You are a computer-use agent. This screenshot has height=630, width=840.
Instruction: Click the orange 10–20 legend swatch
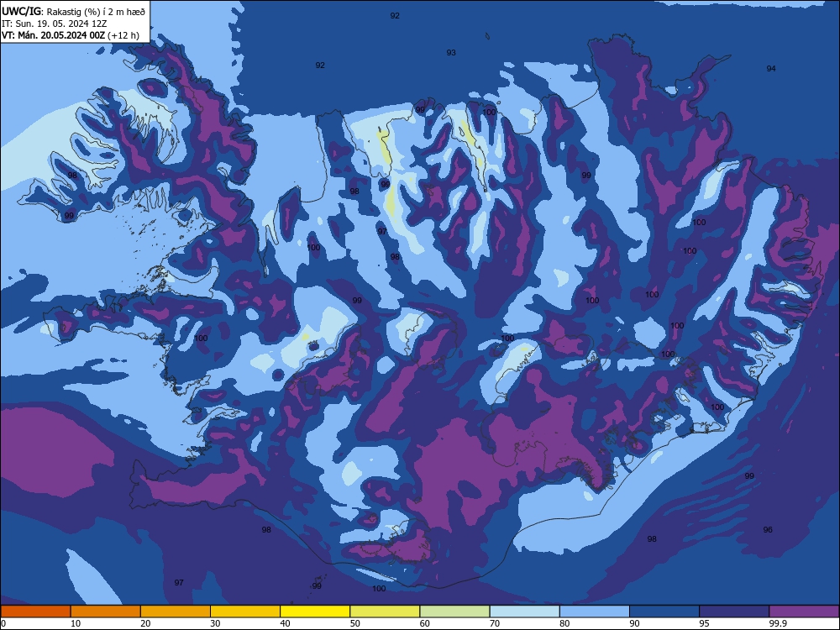(106, 612)
